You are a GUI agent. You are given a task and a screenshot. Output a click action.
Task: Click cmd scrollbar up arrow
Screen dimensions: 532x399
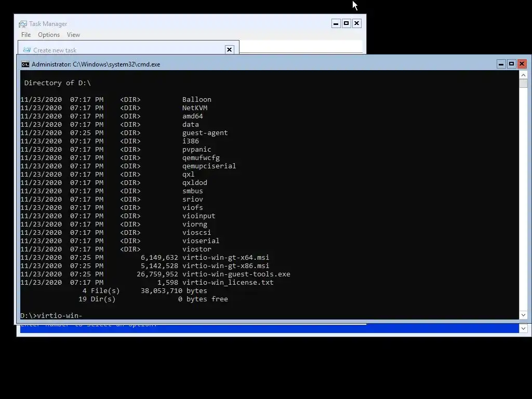click(x=523, y=75)
